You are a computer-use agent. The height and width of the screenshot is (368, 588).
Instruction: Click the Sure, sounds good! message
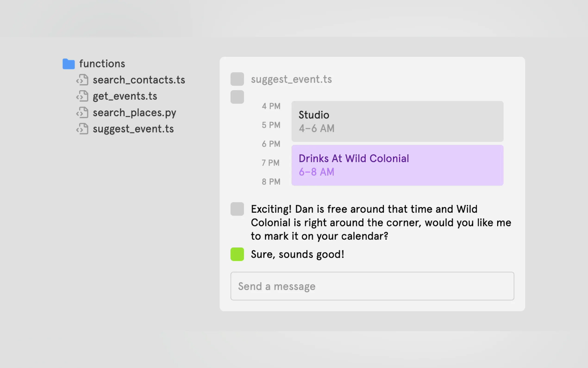click(x=297, y=254)
